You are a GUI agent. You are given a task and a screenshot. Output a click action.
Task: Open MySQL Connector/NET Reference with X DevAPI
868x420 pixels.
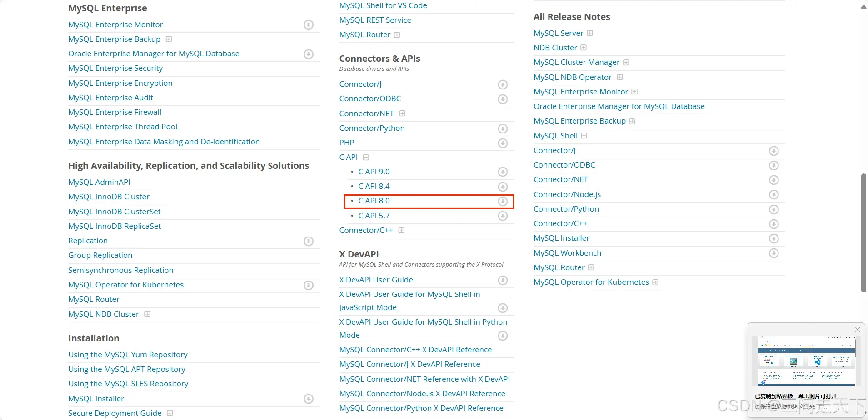[424, 379]
